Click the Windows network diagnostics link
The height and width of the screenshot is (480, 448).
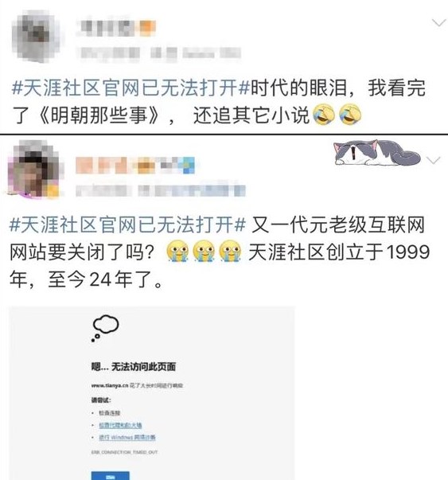(127, 438)
